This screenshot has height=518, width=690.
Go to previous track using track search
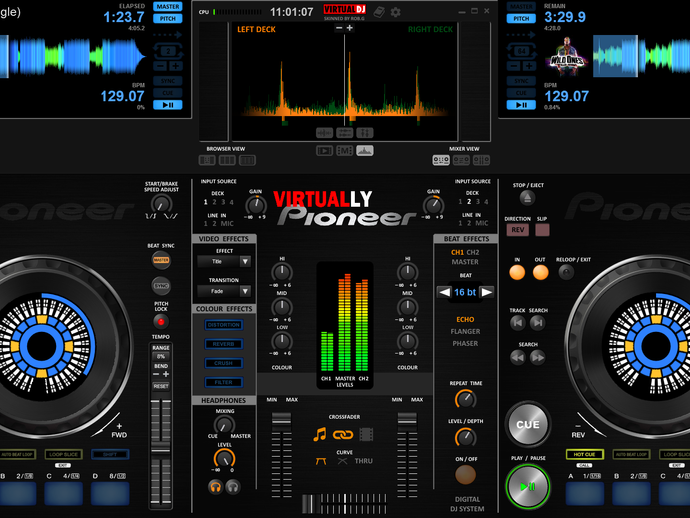click(518, 323)
